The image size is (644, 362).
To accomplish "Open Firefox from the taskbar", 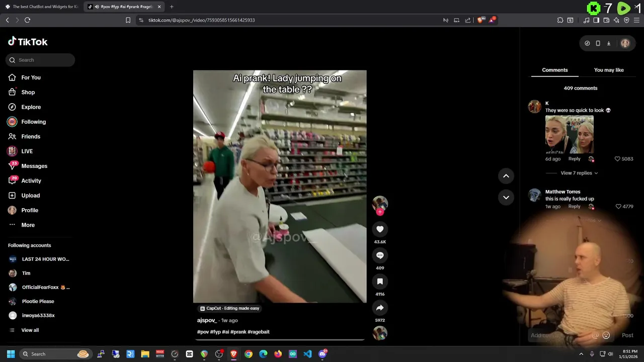I will coord(278,354).
